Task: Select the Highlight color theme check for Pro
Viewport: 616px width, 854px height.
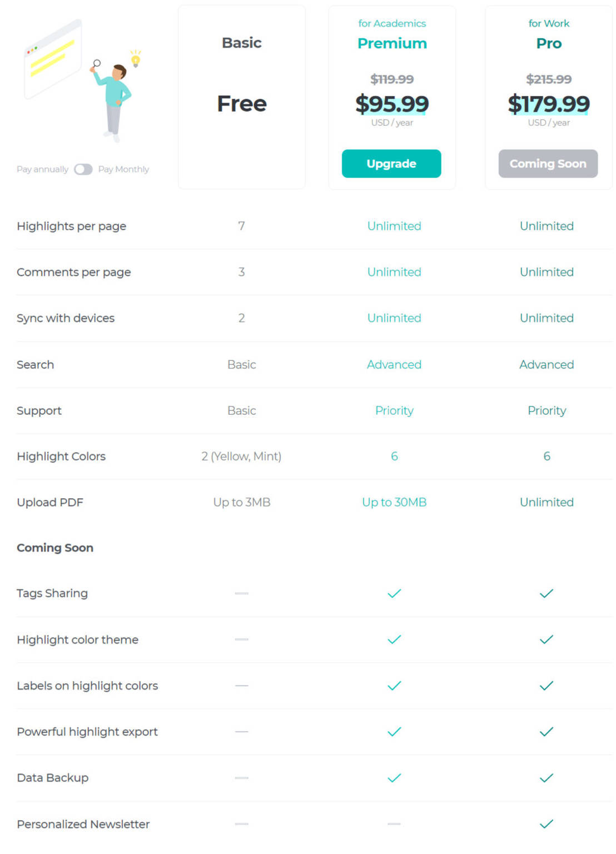Action: click(547, 639)
